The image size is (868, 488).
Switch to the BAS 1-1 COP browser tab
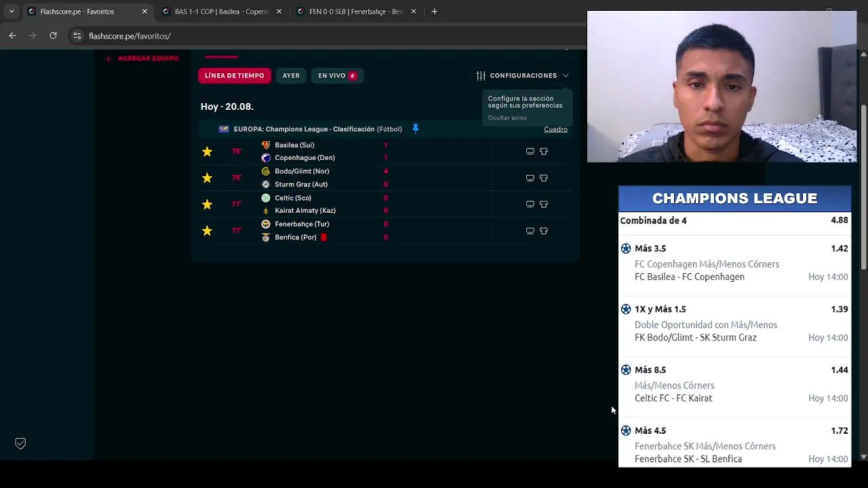point(221,12)
